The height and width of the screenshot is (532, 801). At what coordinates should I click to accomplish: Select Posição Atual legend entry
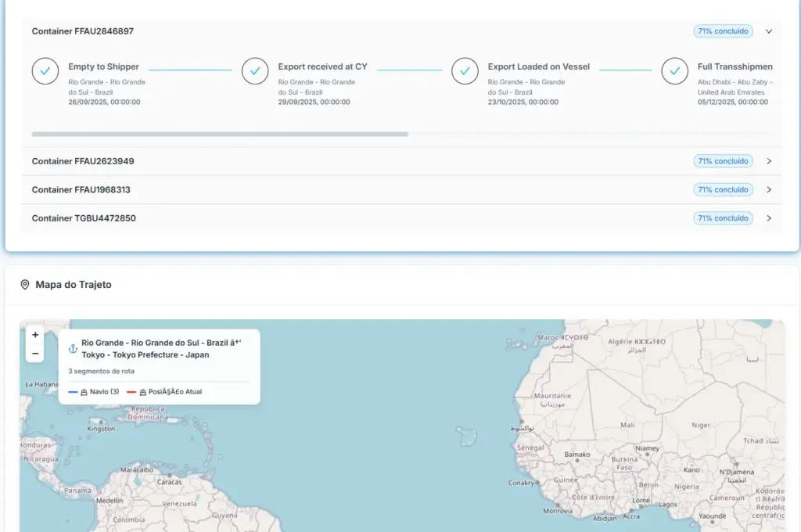click(x=164, y=392)
